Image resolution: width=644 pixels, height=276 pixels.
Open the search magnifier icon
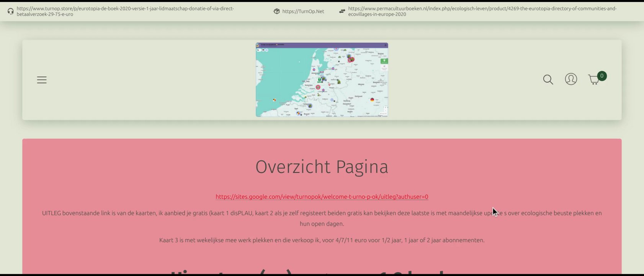[548, 79]
